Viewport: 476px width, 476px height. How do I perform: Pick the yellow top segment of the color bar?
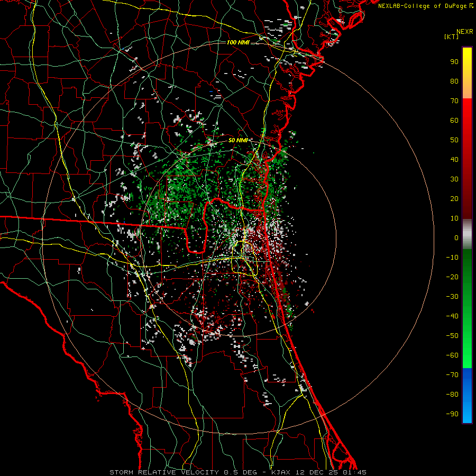[467, 73]
